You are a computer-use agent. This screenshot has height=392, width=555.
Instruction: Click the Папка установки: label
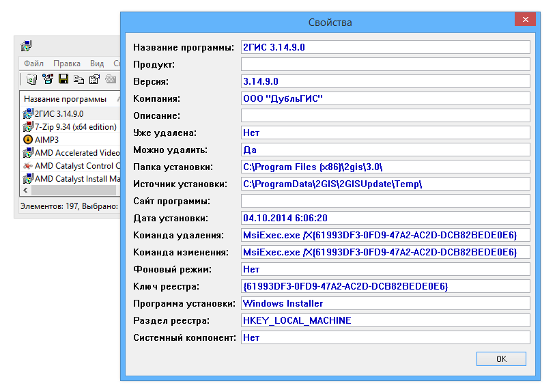pyautogui.click(x=173, y=167)
